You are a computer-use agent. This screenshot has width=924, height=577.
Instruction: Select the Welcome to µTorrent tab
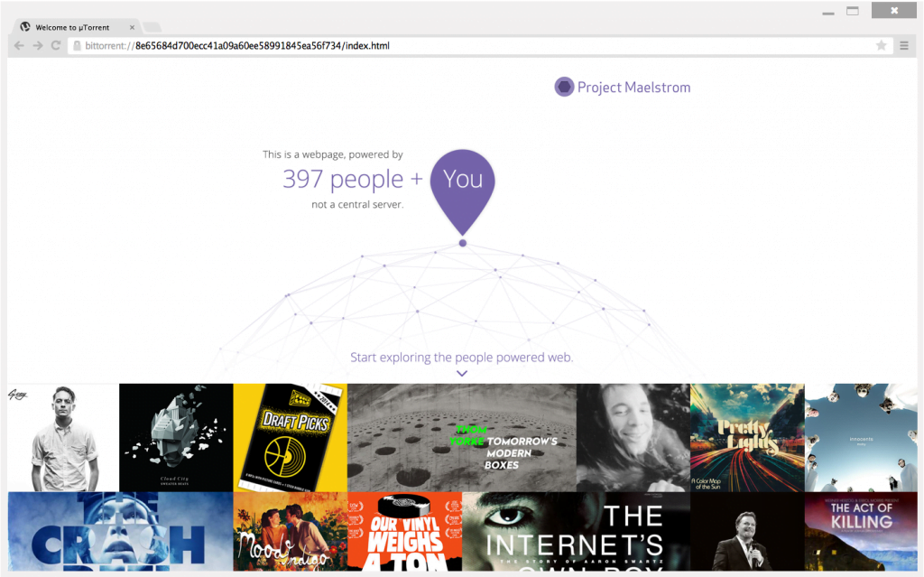tap(72, 27)
